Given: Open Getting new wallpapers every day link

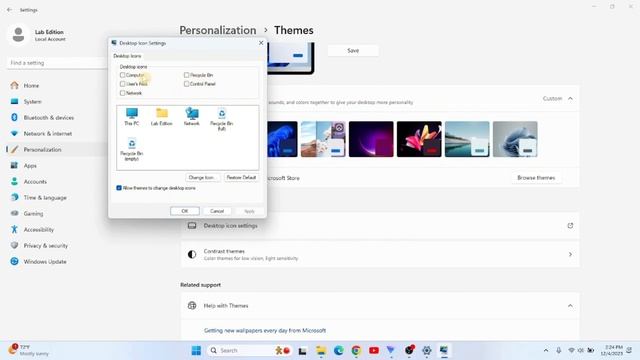Looking at the screenshot, I should (x=265, y=331).
